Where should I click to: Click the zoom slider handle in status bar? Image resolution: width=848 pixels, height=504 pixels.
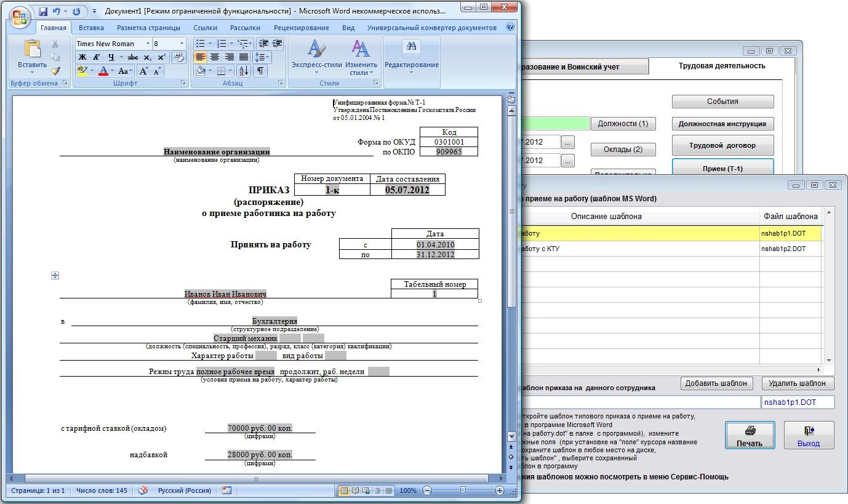463,490
